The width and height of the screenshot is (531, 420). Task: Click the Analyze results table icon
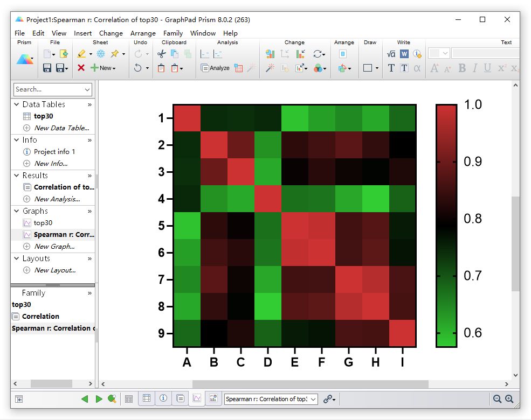(x=238, y=68)
